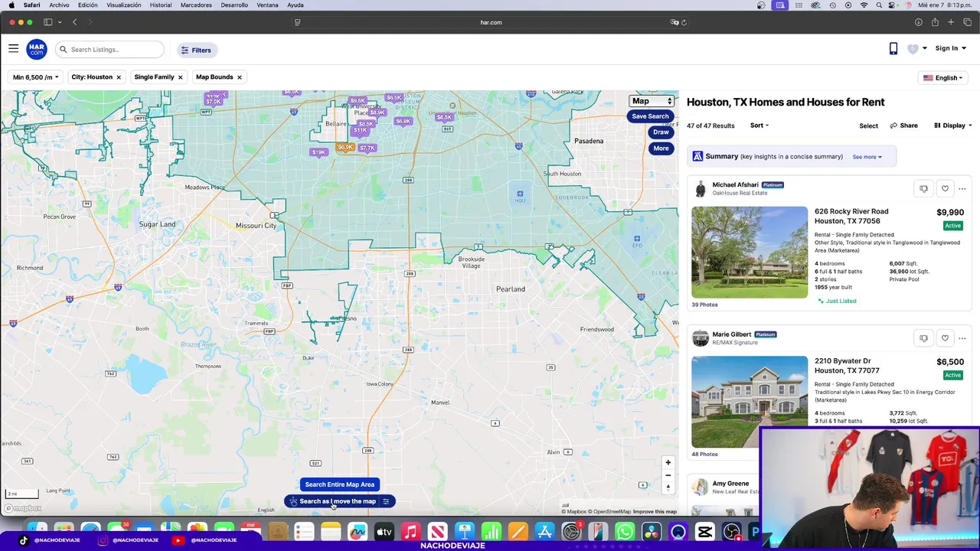
Task: Favorite the 626 Rocky River Road listing
Action: (945, 189)
